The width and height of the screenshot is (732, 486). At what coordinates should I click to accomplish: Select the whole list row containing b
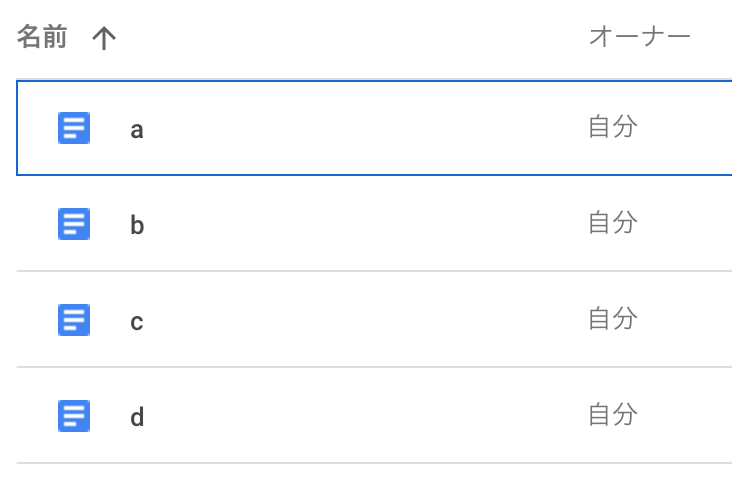coord(374,224)
